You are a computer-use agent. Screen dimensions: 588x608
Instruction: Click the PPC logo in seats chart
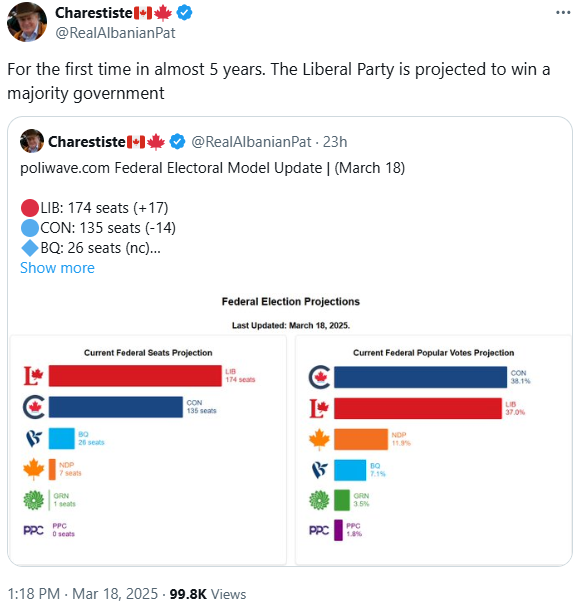tap(33, 530)
